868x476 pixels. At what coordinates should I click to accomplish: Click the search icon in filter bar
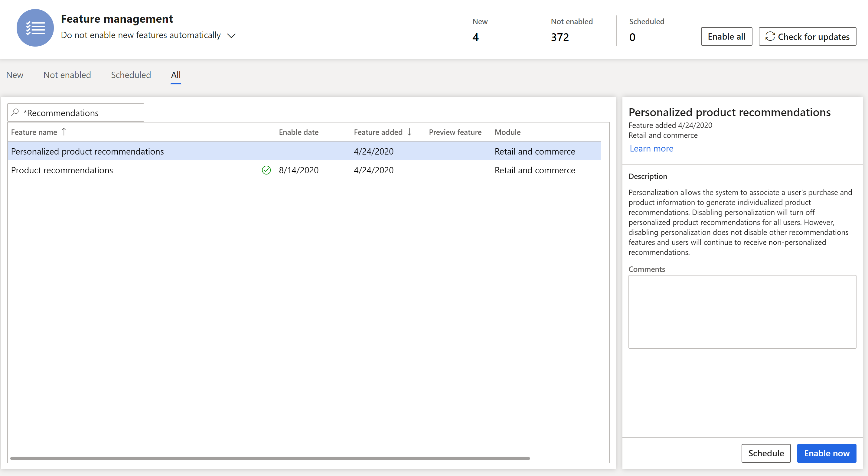(x=15, y=112)
